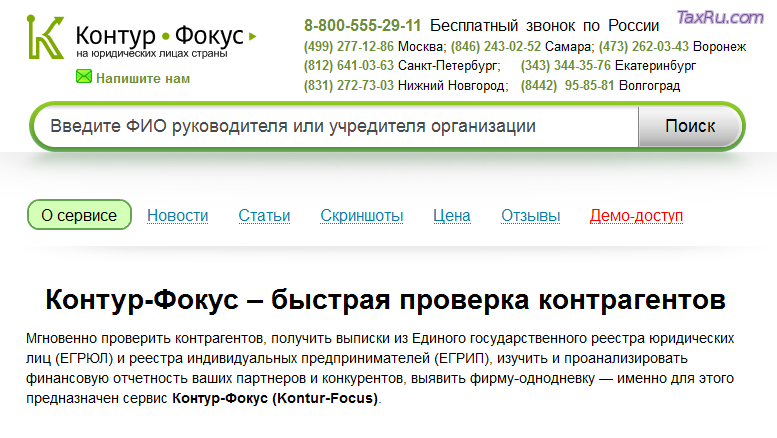Click the bold Контур-Фокус (Kontur-Focus) text
777x438 pixels.
pyautogui.click(x=275, y=398)
